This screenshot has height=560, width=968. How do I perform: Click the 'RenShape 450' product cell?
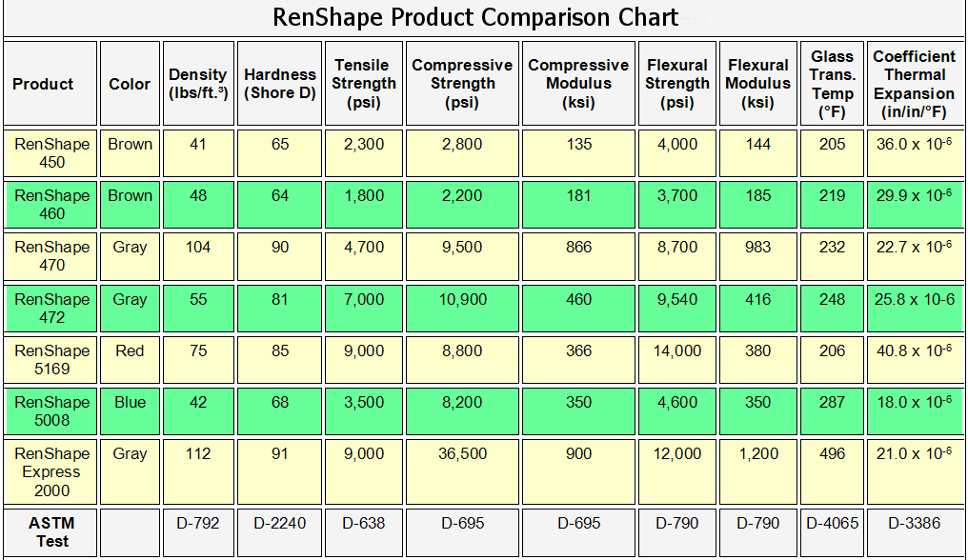[x=51, y=153]
